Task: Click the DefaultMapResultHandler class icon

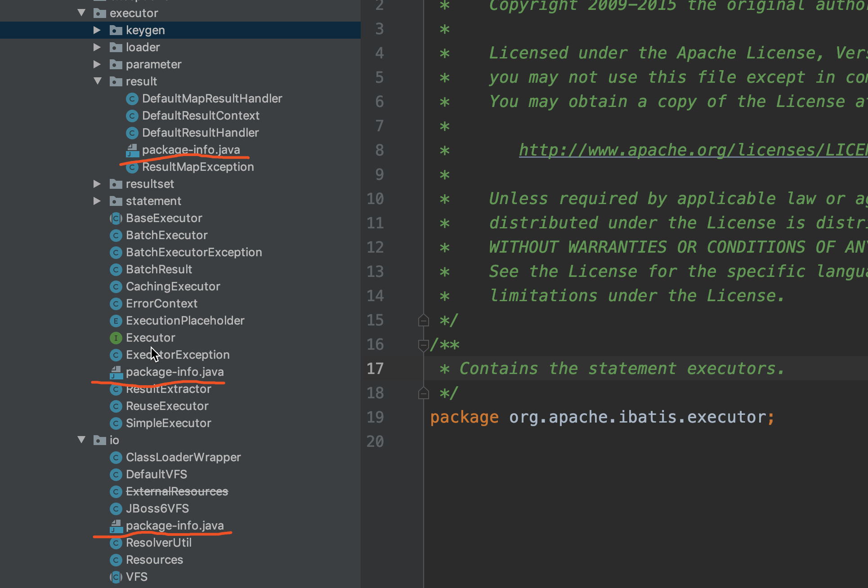Action: point(132,99)
